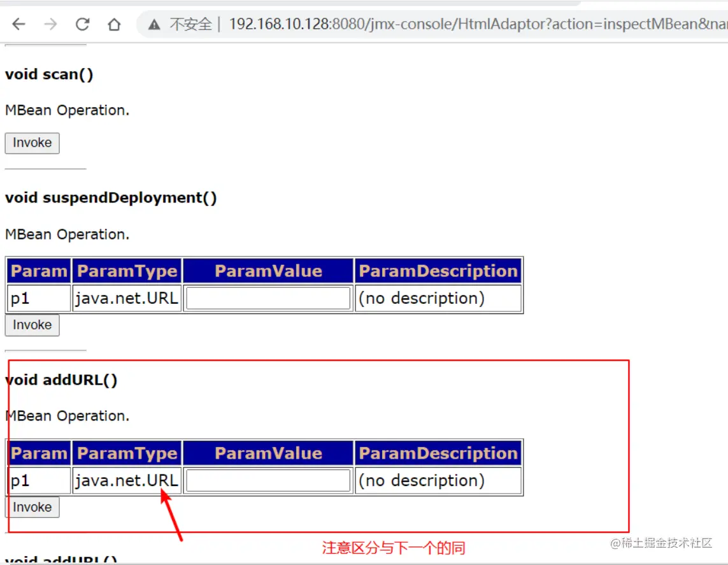Click Param header in suspendDeployment table

click(39, 271)
